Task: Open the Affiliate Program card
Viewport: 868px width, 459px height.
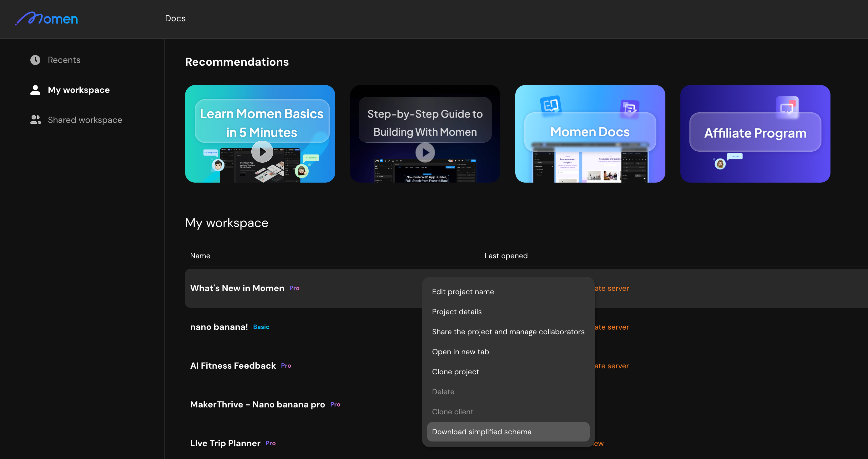Action: (x=755, y=134)
